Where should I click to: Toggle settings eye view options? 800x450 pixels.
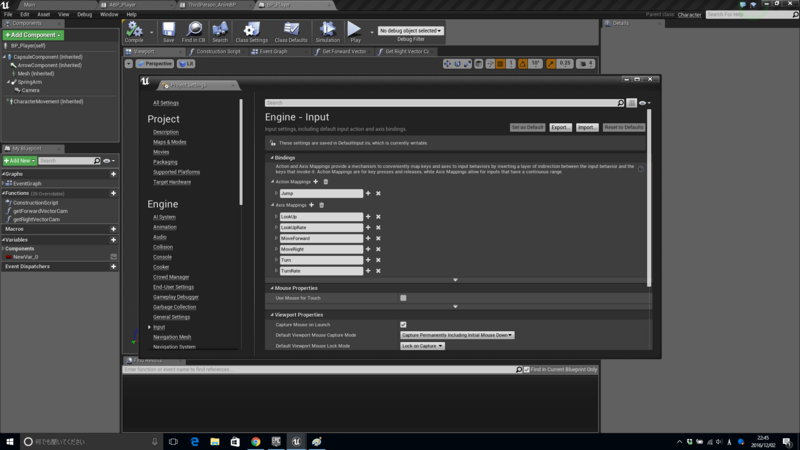tap(645, 103)
